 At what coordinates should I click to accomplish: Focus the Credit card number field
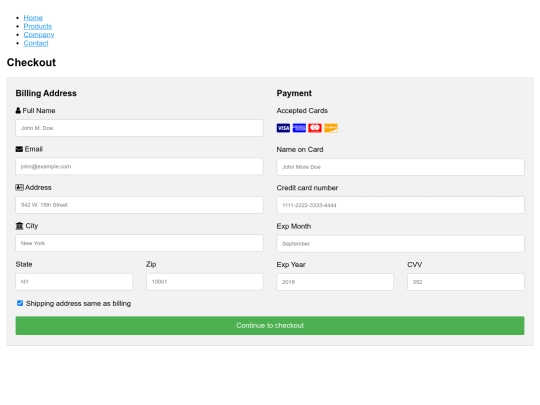pos(401,205)
